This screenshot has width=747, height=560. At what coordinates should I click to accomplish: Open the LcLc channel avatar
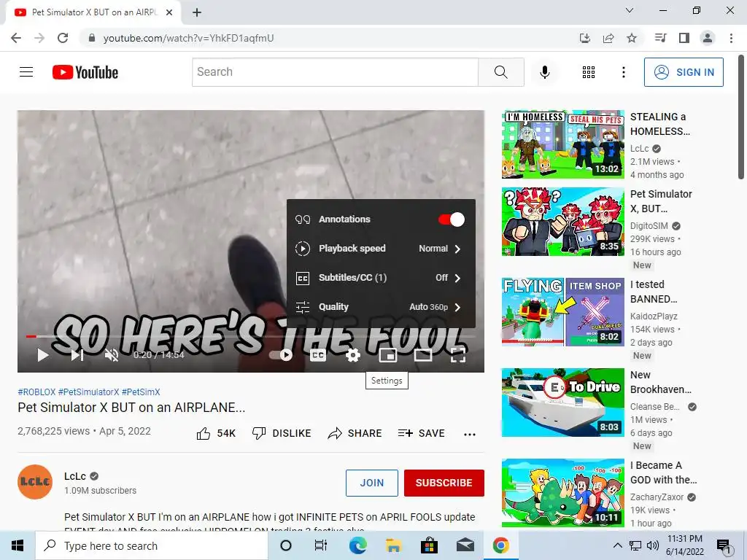(x=35, y=482)
